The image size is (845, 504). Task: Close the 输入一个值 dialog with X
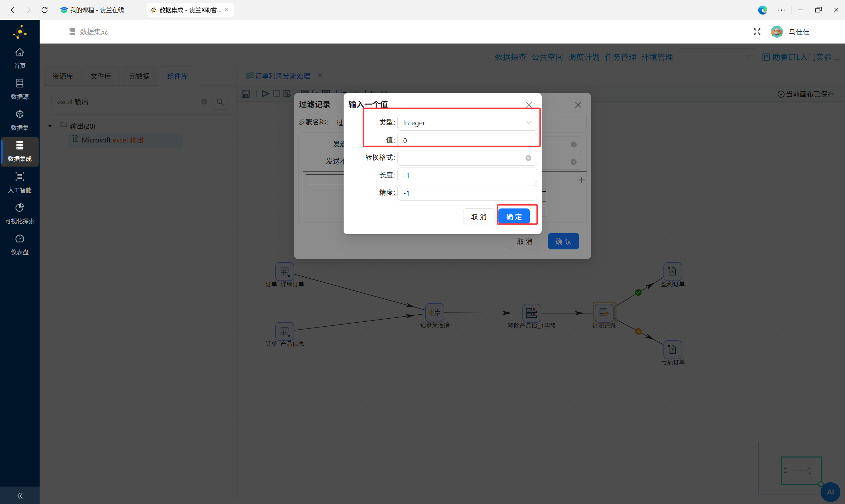(529, 105)
